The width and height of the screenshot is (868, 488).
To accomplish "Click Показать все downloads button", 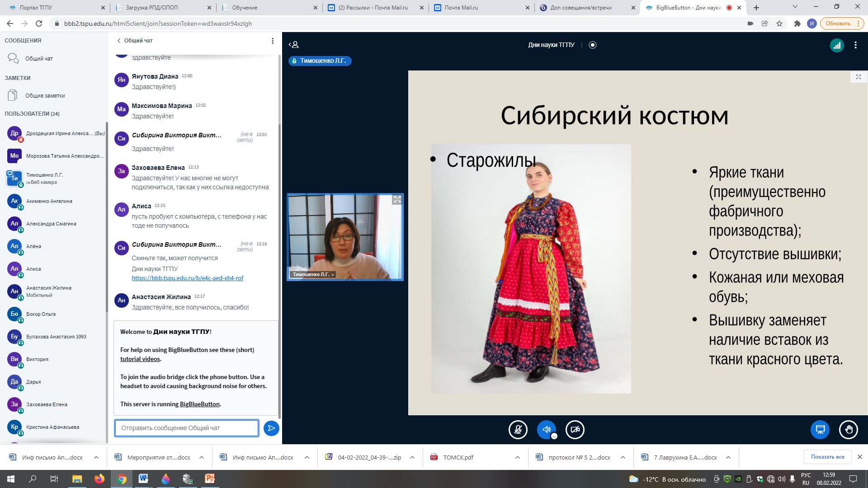I will point(827,457).
